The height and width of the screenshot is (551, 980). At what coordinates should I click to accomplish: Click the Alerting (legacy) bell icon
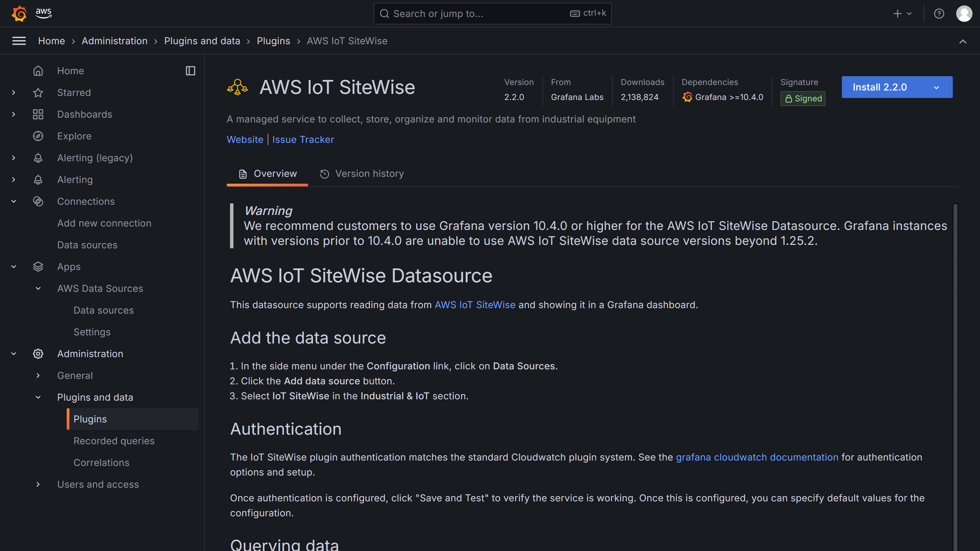[38, 158]
